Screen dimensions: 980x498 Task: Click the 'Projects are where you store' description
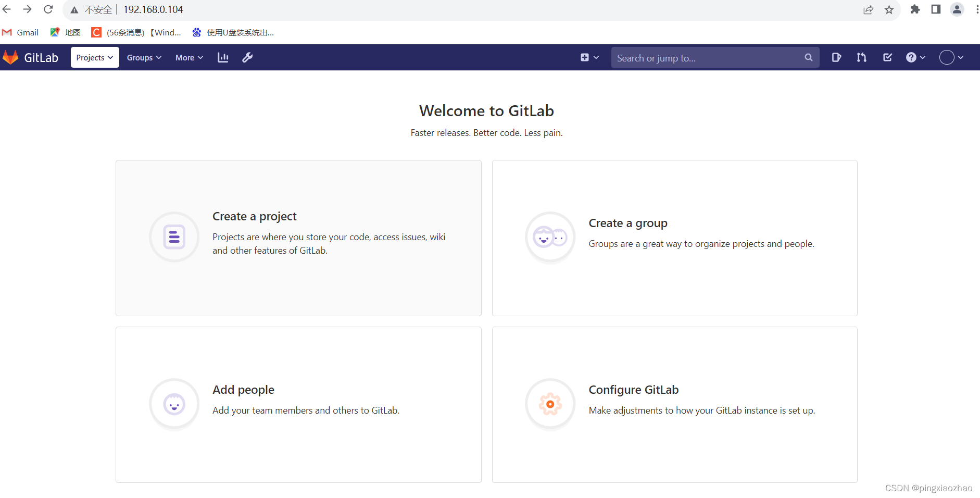tap(329, 244)
